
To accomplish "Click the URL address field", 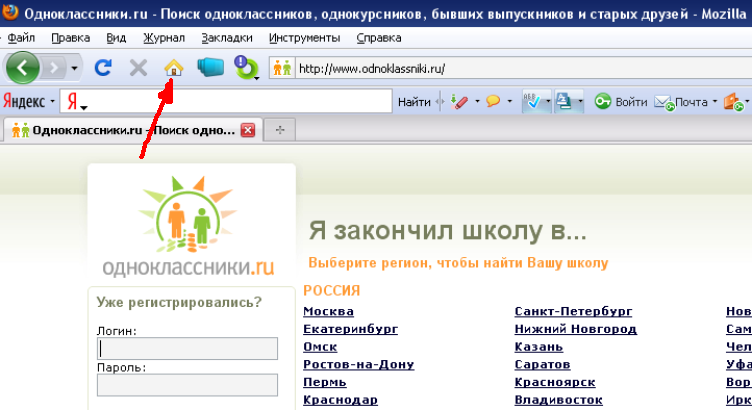I will [525, 69].
